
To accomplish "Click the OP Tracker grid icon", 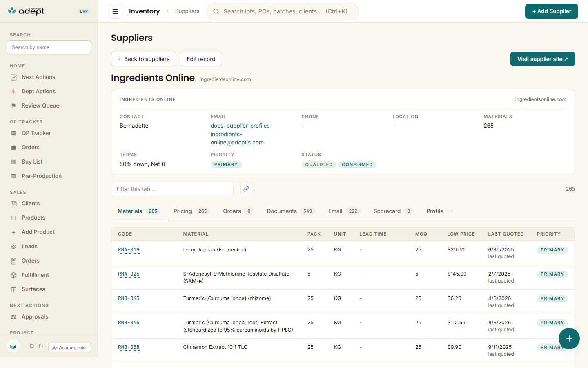I will pos(13,133).
